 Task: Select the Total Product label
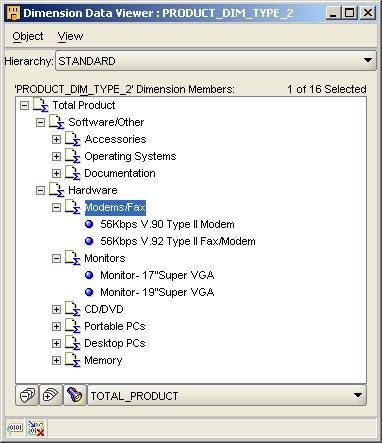tap(84, 105)
